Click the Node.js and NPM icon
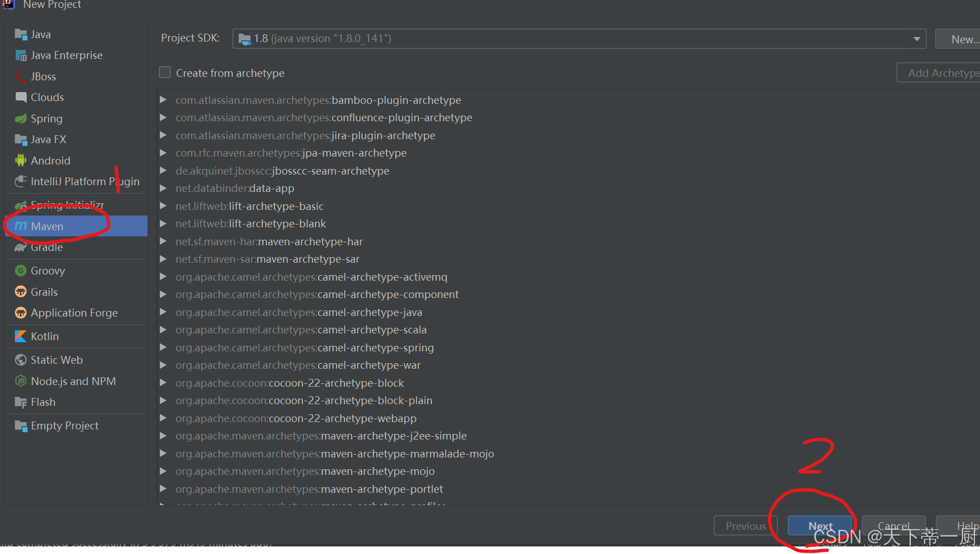Screen dimensions: 980x554 tap(21, 381)
